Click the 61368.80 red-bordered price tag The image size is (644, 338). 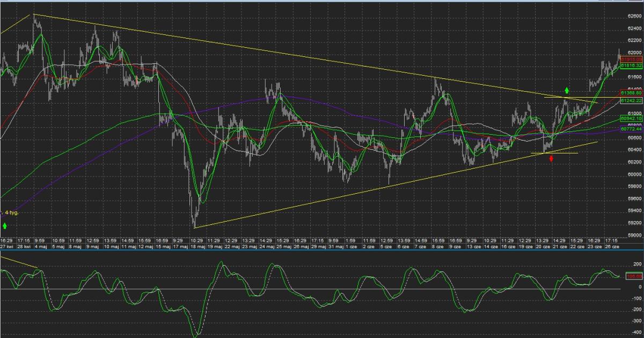(x=632, y=93)
